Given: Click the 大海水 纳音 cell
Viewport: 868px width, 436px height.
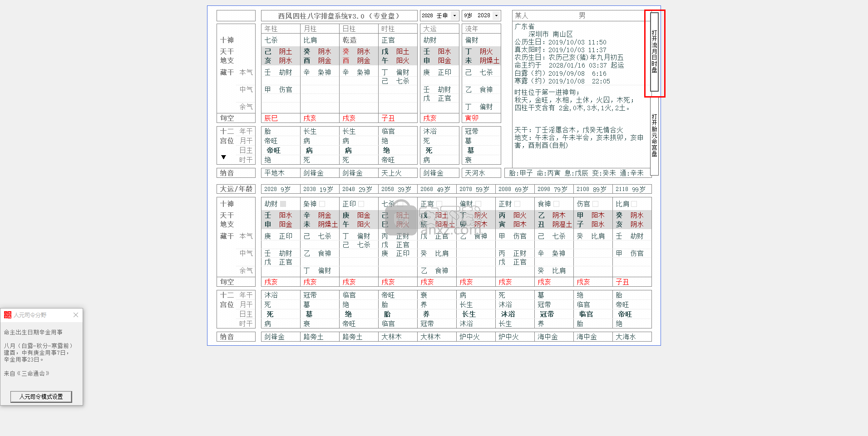Looking at the screenshot, I should (x=632, y=337).
